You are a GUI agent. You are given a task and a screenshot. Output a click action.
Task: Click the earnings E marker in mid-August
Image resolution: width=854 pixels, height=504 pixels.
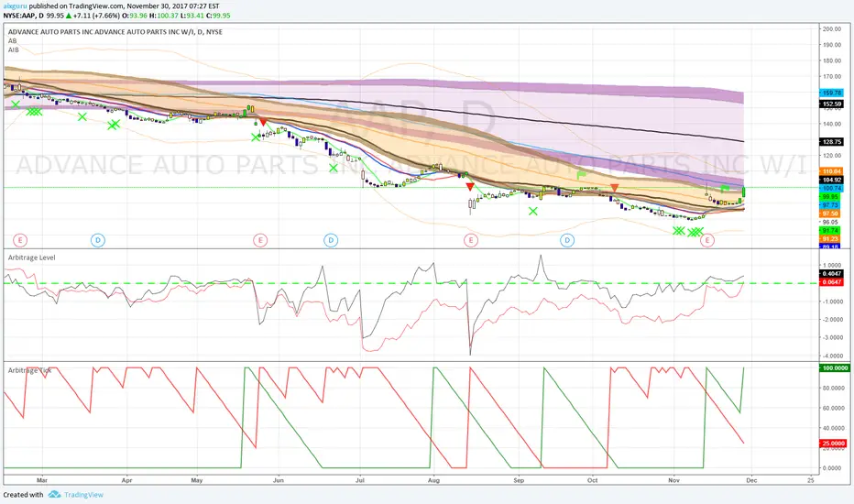click(471, 240)
